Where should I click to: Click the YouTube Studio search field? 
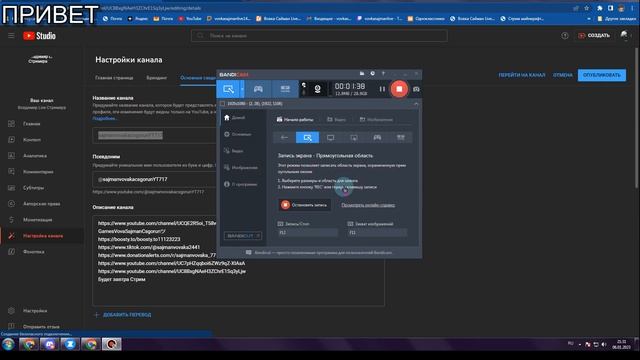(x=319, y=36)
